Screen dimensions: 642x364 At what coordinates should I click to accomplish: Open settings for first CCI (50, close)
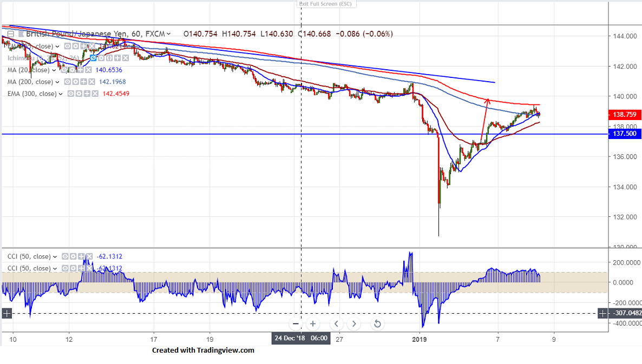[73, 256]
